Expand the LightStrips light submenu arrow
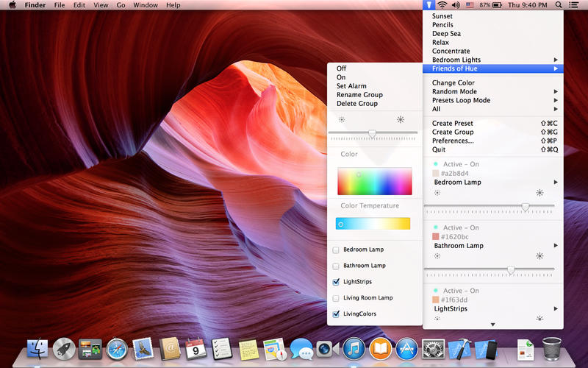This screenshot has width=588, height=368. pos(556,308)
